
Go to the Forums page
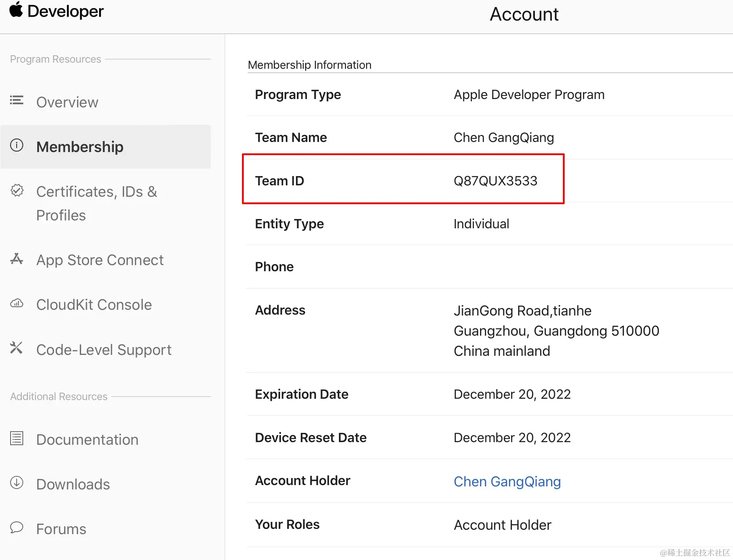(61, 529)
